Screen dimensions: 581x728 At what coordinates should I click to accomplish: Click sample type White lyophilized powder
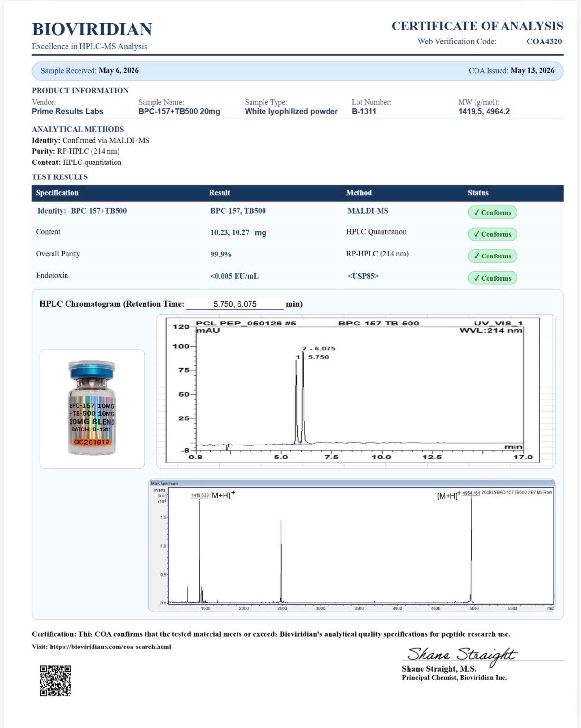click(x=291, y=111)
